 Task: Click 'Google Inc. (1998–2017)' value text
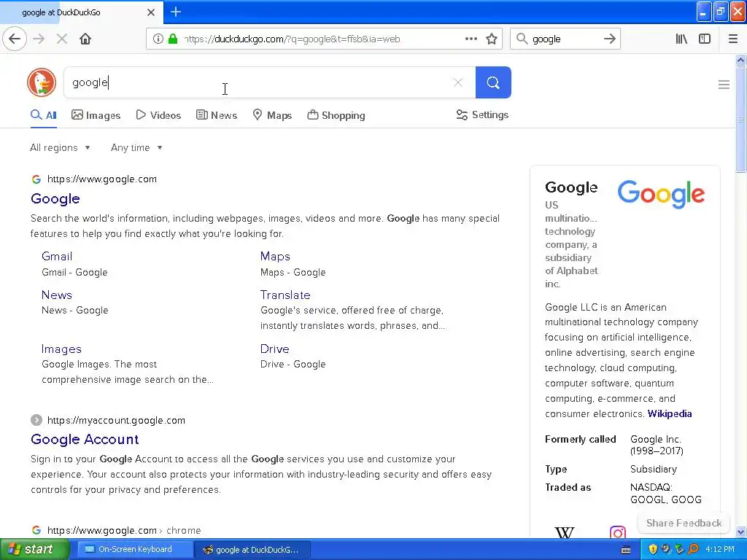click(657, 445)
